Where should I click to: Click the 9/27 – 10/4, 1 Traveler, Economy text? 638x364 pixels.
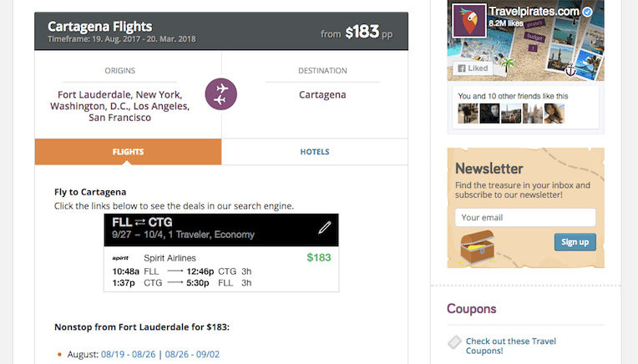click(x=183, y=235)
